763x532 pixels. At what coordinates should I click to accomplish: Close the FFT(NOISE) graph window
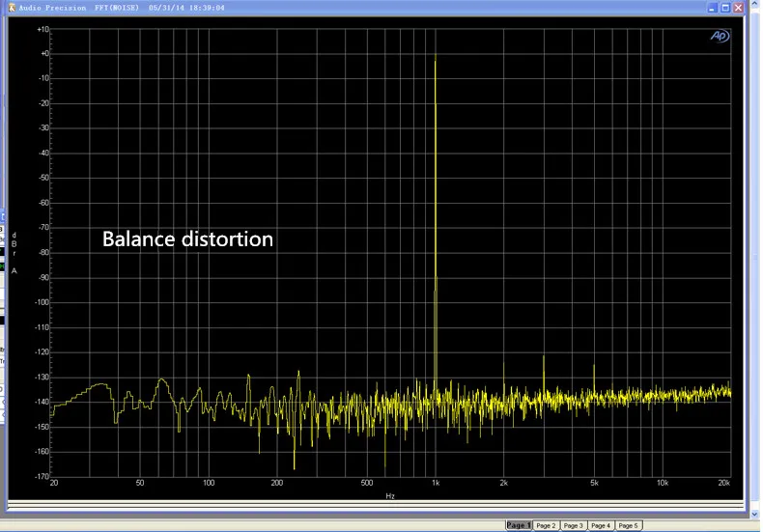coord(738,8)
